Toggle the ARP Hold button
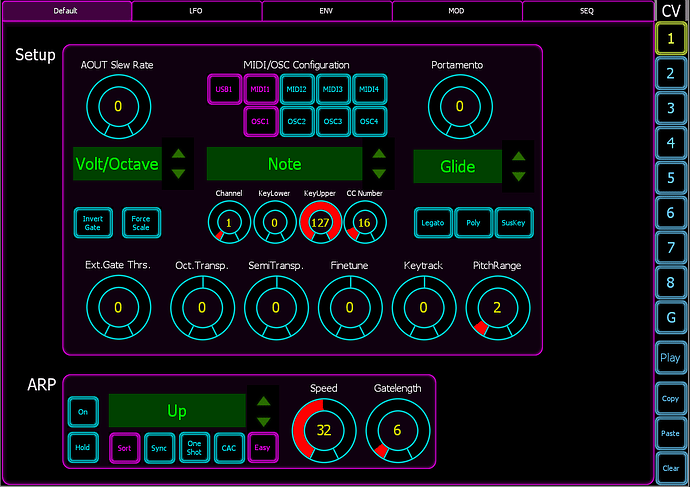This screenshot has width=690, height=487. pos(83,447)
